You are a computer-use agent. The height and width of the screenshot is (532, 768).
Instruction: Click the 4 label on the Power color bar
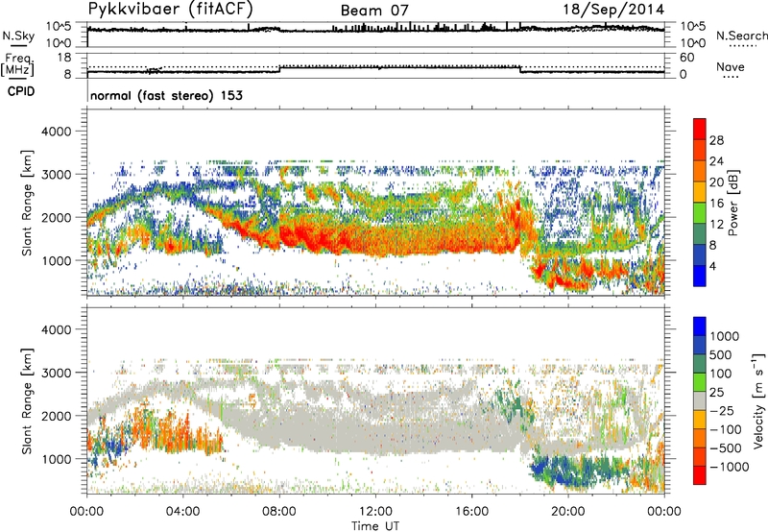[712, 267]
